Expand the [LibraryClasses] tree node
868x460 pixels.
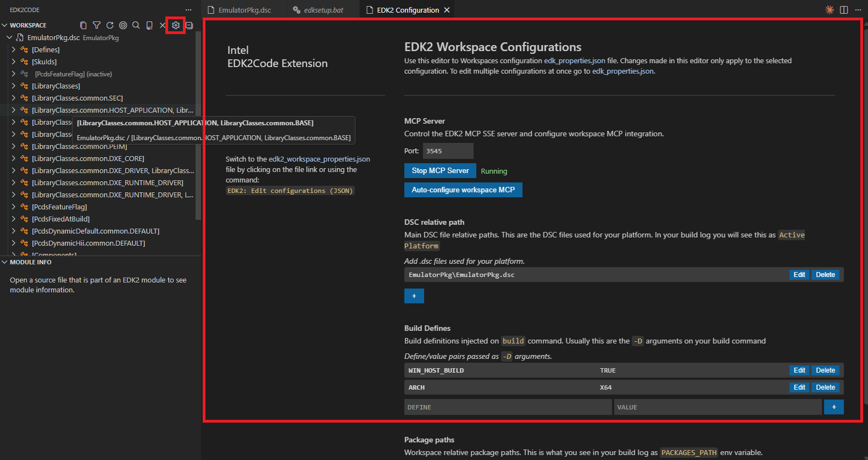coord(14,86)
